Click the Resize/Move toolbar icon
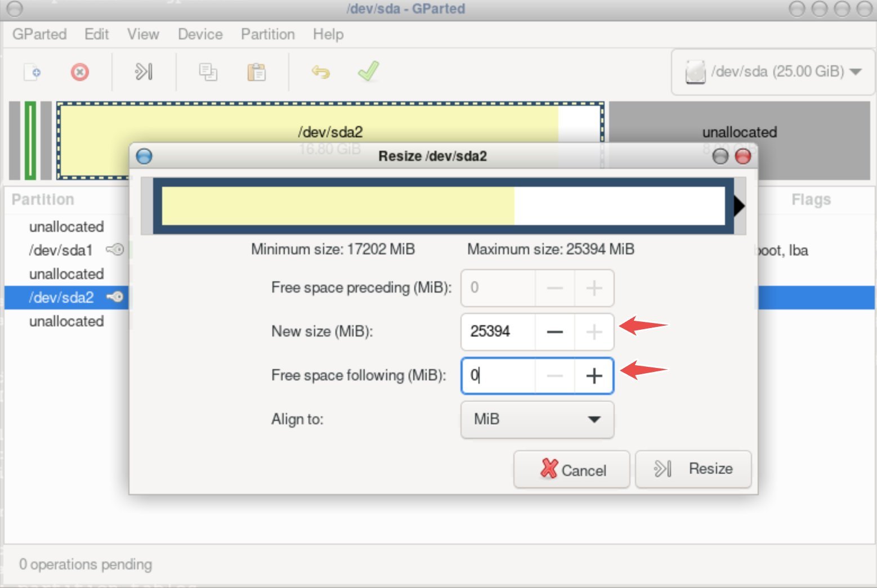877x588 pixels. point(144,72)
